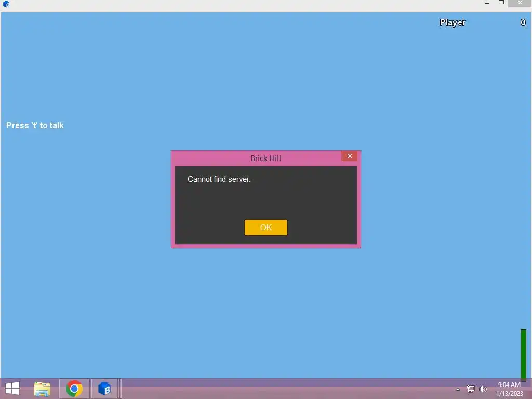
Task: Open the taskbar clock showing 9:04 AM
Action: [x=509, y=389]
